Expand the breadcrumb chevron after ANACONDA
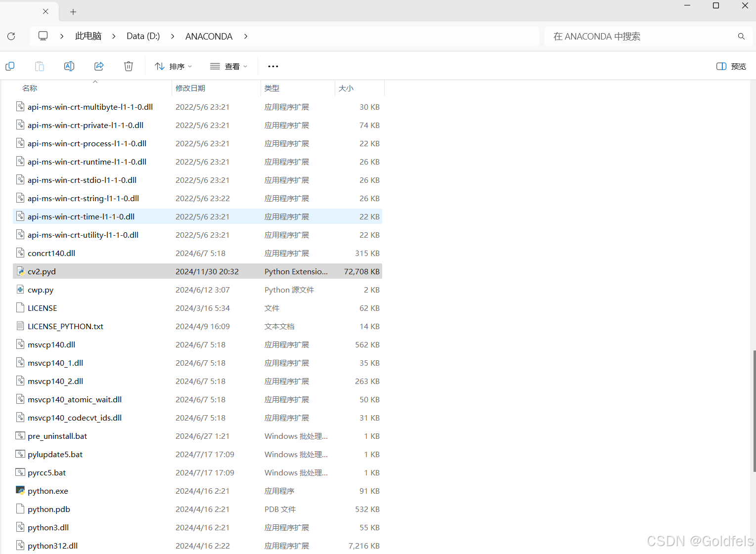This screenshot has height=554, width=756. (x=246, y=36)
